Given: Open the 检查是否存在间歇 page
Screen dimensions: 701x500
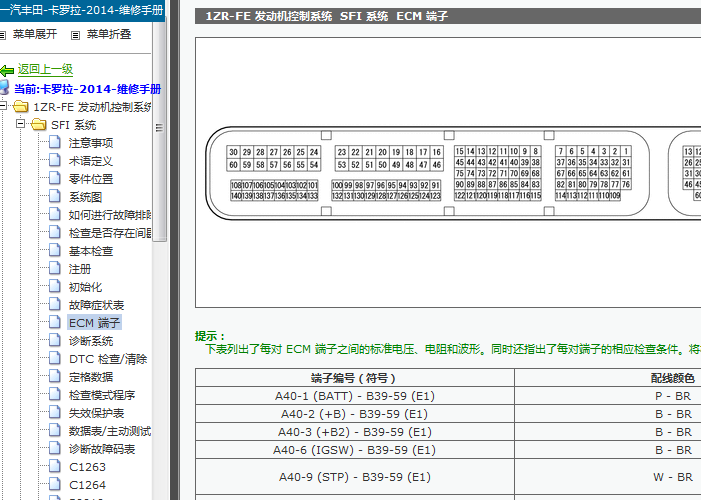Looking at the screenshot, I should pos(110,233).
